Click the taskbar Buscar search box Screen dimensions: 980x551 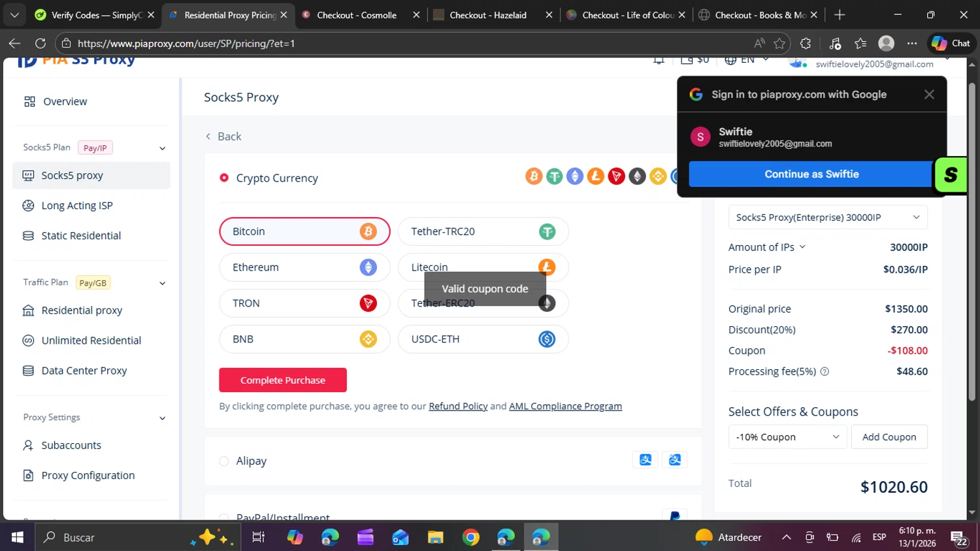tap(137, 537)
